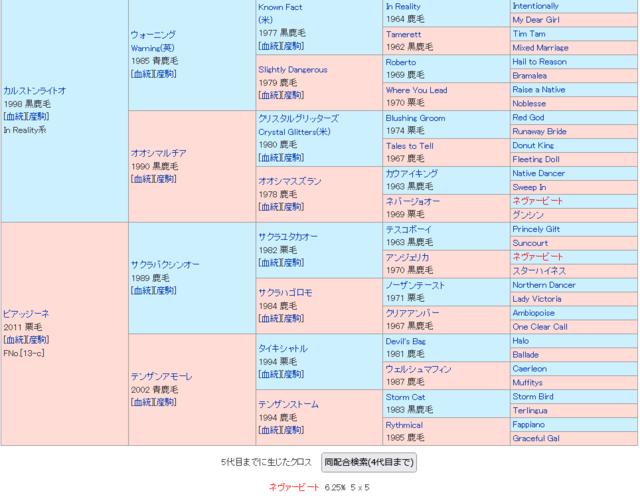Select the Blushing Groom link
The image size is (640, 503).
click(415, 117)
